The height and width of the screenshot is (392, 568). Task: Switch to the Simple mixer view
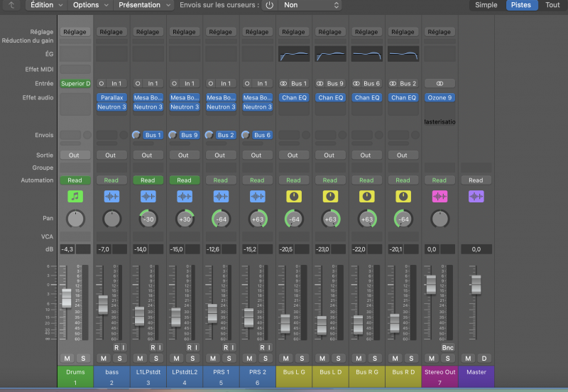click(486, 5)
